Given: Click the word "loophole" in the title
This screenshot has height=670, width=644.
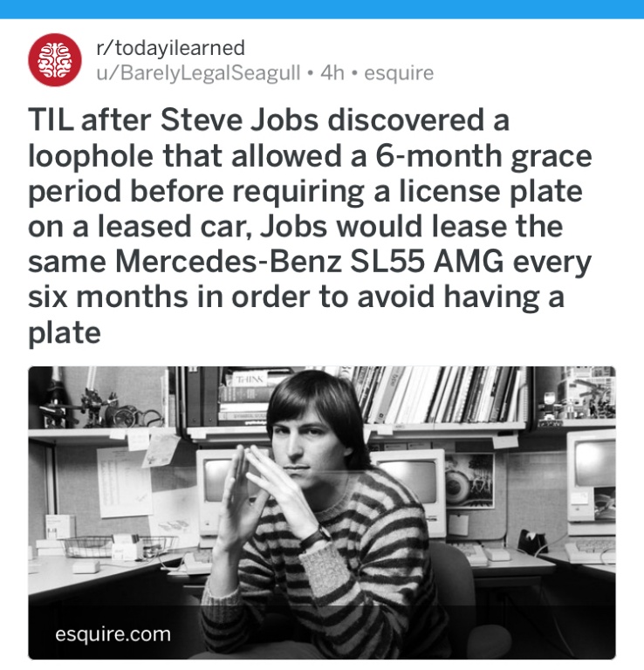Looking at the screenshot, I should click(x=91, y=155).
